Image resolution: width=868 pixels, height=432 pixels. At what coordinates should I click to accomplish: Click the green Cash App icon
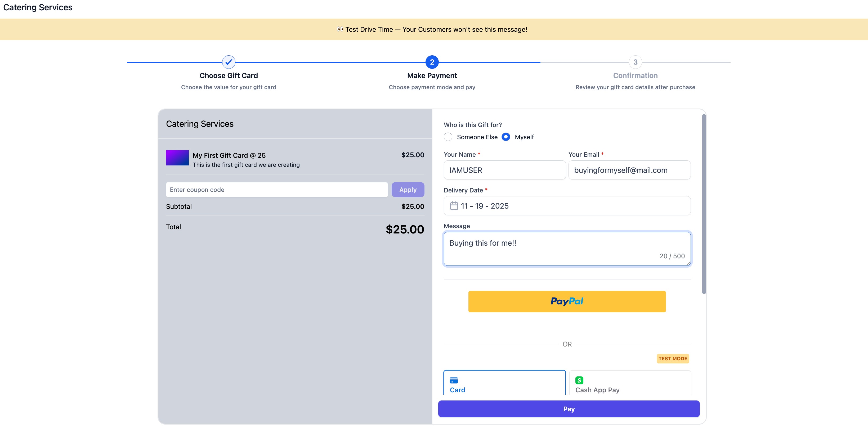(x=579, y=380)
